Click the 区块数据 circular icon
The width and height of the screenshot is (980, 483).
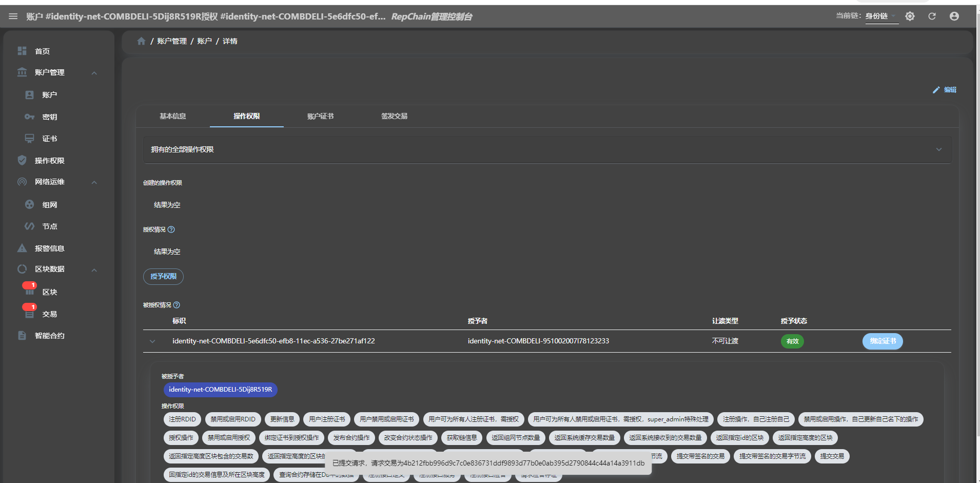coord(22,269)
